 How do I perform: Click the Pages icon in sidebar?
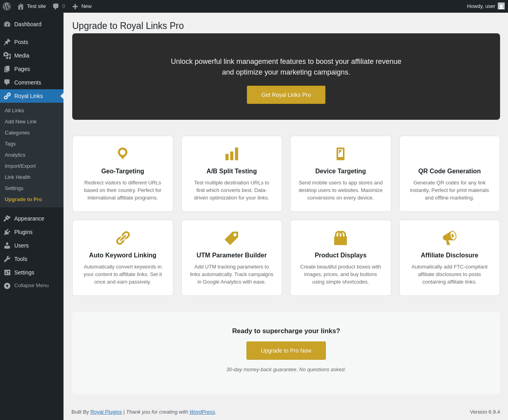click(x=7, y=69)
